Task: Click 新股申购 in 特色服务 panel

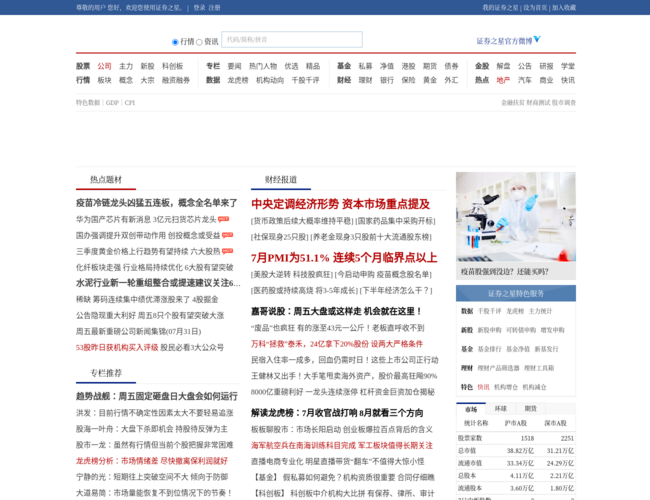Action: point(489,330)
